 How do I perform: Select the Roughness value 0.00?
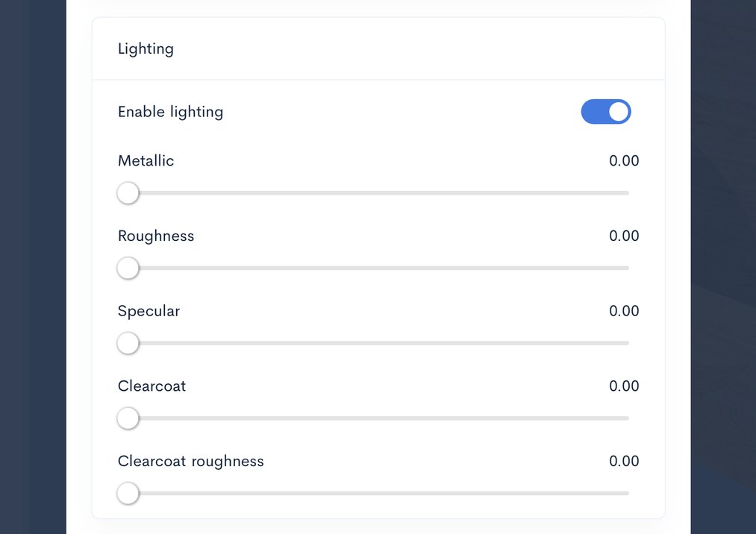click(x=624, y=236)
